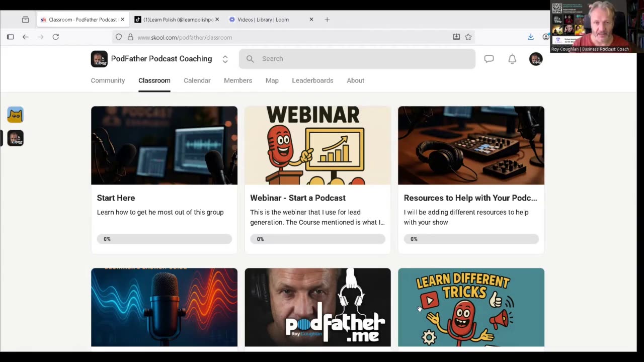The width and height of the screenshot is (644, 362).
Task: Close the Learn Polish tab
Action: 217,20
